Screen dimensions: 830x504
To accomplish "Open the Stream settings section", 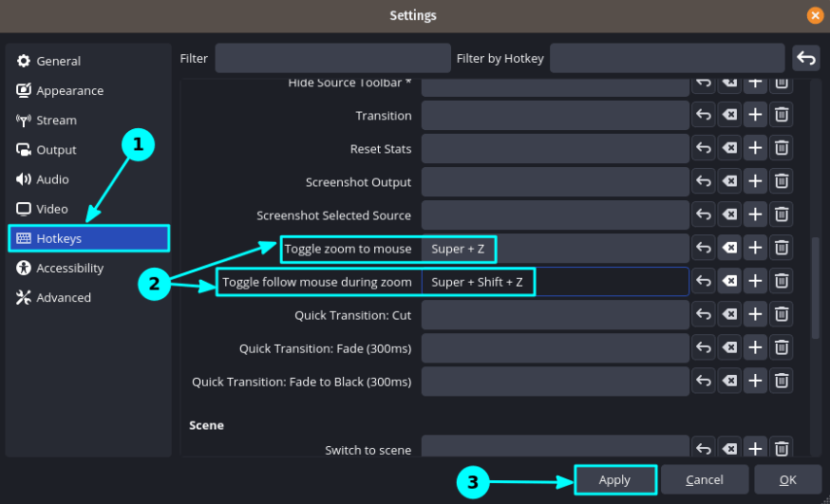I will 88,120.
